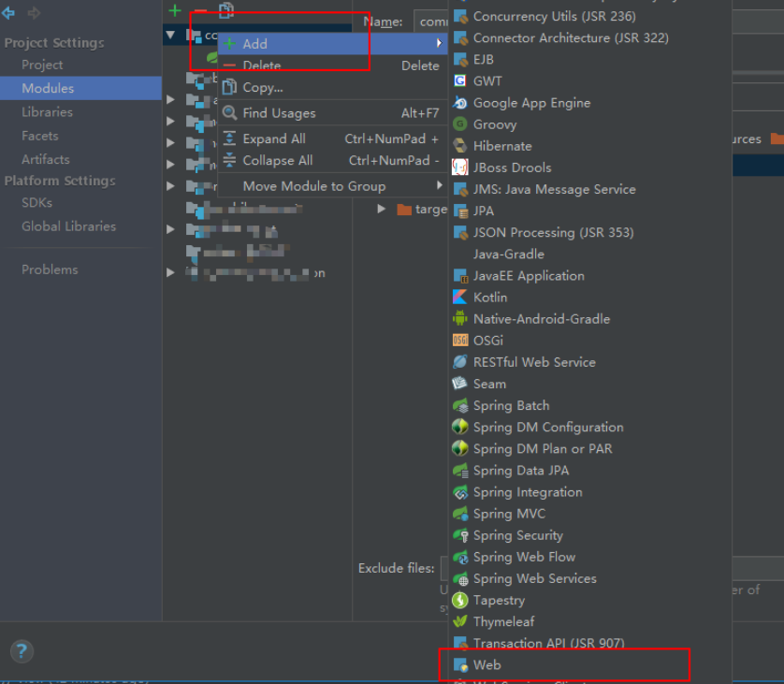The image size is (784, 684).
Task: Click the Collapse All icon
Action: 229,160
